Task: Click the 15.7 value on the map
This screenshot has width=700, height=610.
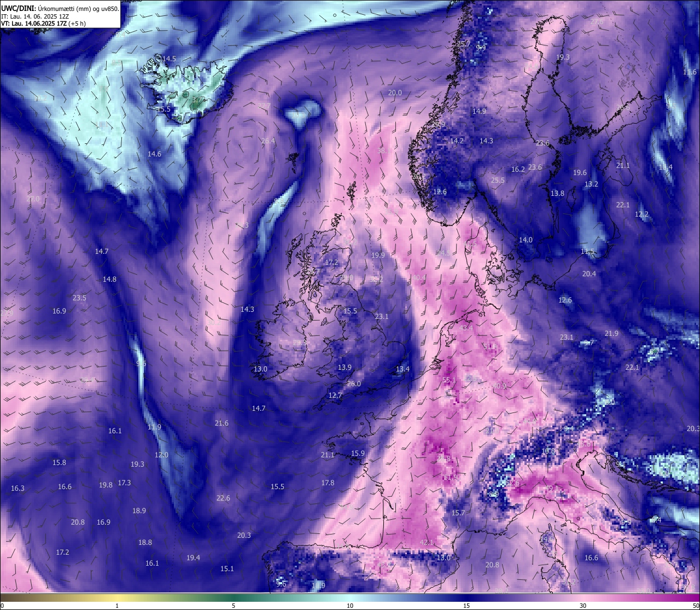Action: [x=458, y=513]
